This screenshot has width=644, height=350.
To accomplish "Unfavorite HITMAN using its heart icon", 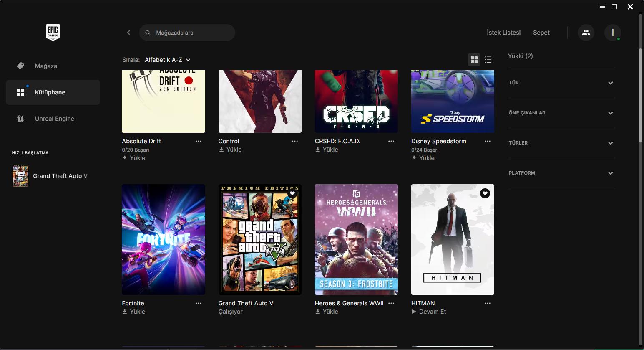I will [485, 193].
